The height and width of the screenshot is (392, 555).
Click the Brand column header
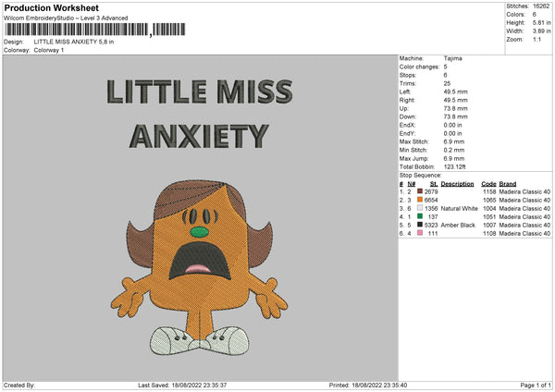[508, 184]
